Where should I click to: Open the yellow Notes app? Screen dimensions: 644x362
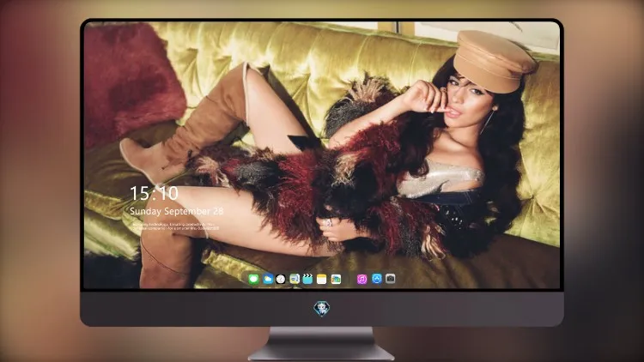point(322,279)
